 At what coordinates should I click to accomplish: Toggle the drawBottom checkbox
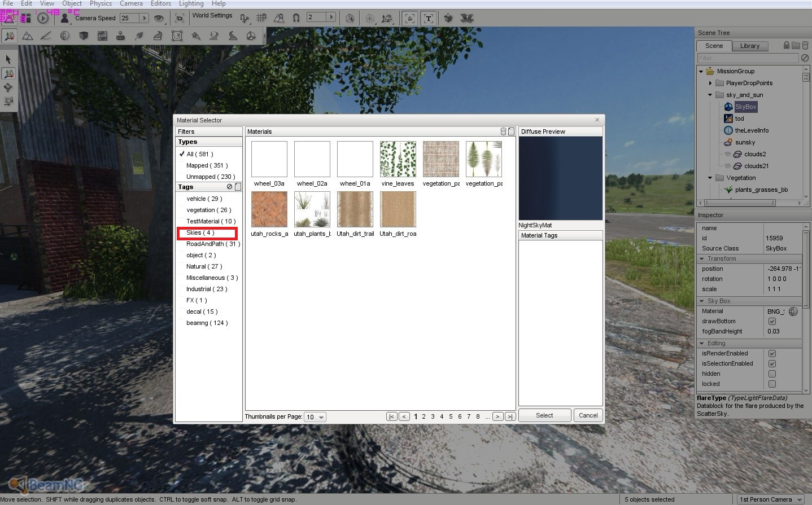(772, 322)
